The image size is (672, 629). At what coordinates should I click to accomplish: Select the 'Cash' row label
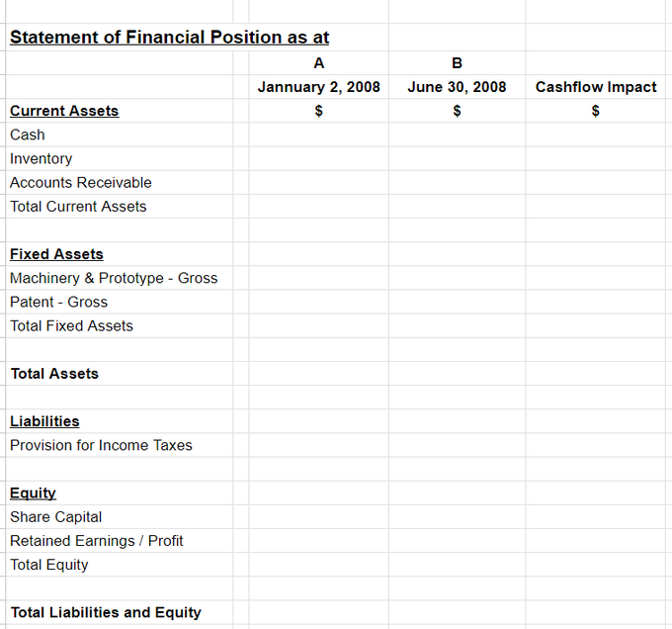point(28,135)
